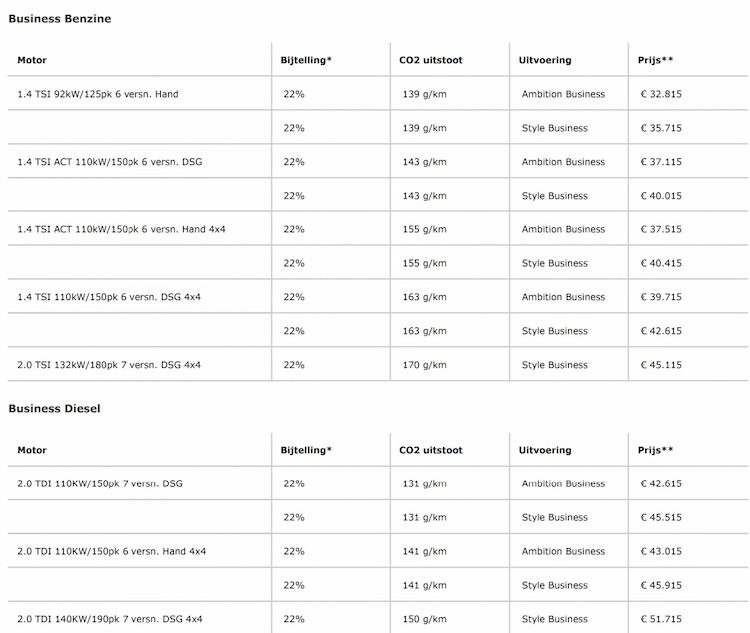Image resolution: width=750 pixels, height=633 pixels.
Task: Click the Business Diesel section heading
Action: (54, 409)
